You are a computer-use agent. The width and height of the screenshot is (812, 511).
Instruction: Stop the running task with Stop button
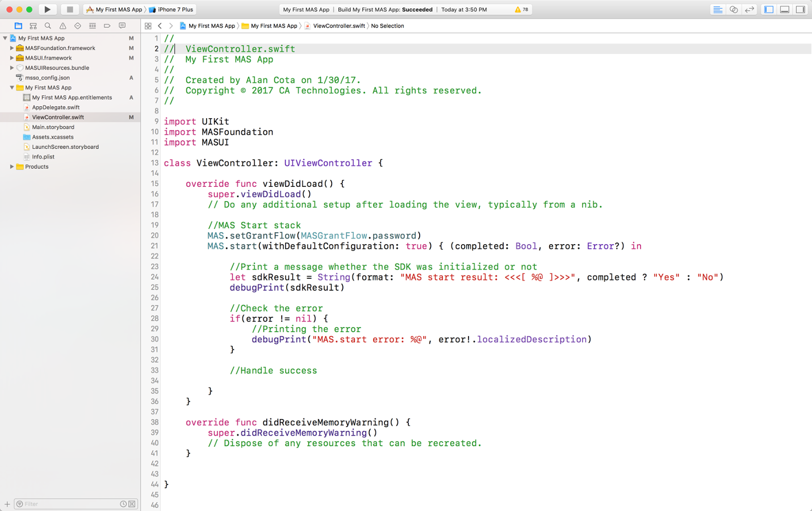69,10
